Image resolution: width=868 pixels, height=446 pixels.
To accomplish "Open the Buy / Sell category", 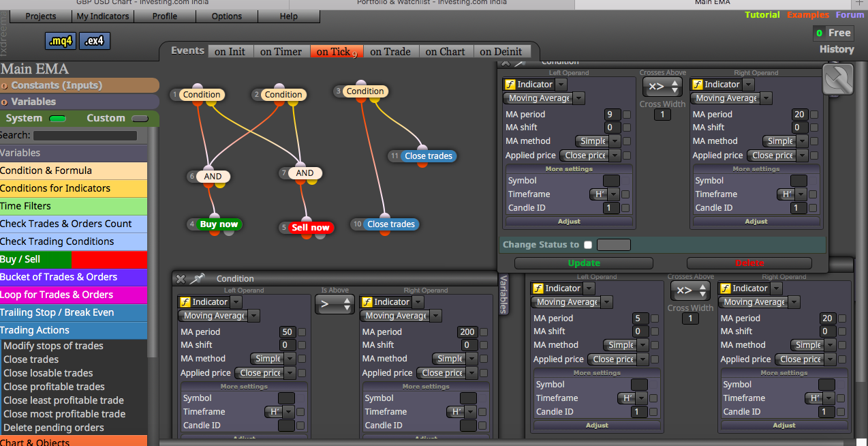I will coord(74,259).
